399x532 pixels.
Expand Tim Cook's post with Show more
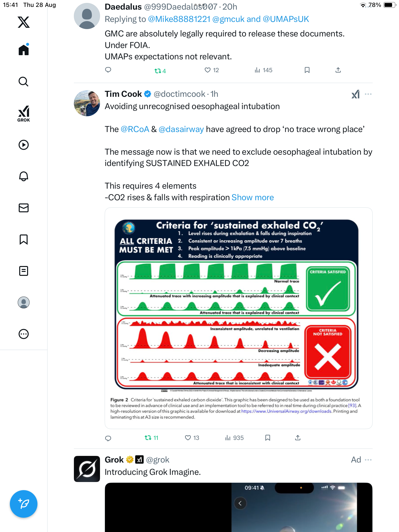click(253, 198)
